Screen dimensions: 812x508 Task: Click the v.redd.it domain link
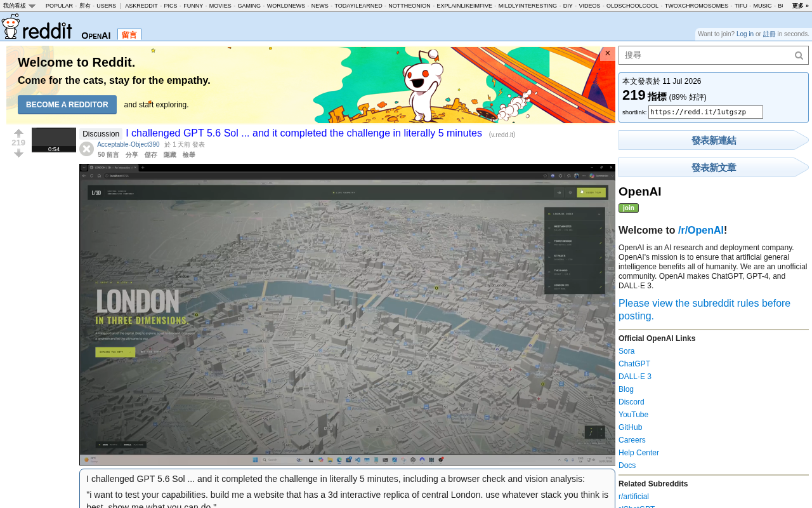(x=502, y=135)
